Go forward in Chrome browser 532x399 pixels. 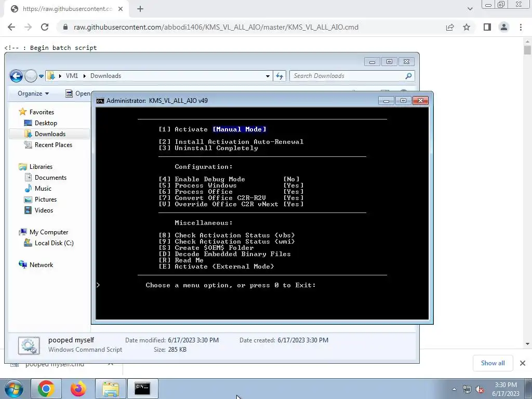coord(28,27)
